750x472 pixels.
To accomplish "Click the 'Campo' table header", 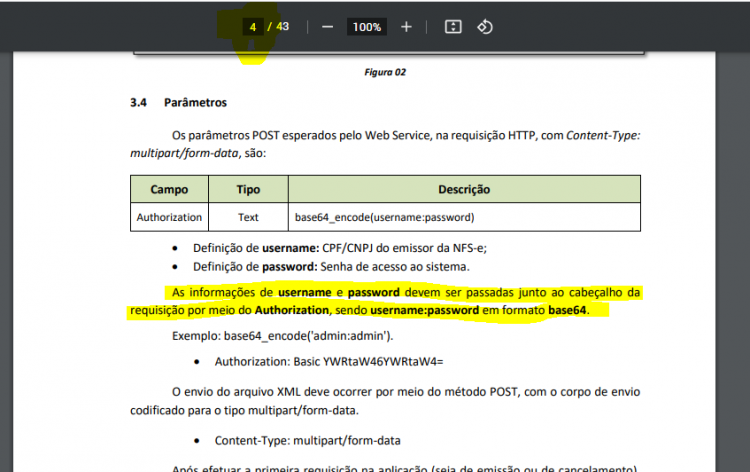I will [x=169, y=189].
